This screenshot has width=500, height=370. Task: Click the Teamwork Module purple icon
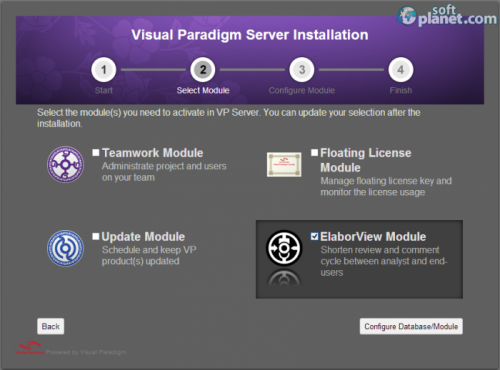point(65,164)
